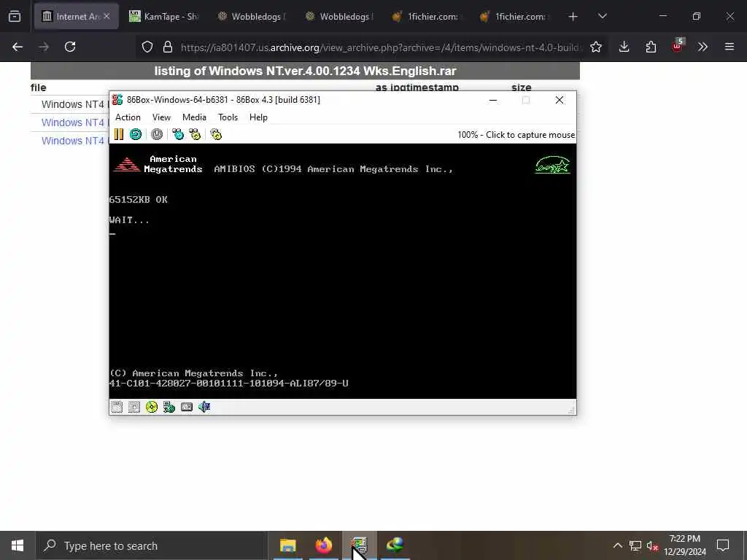Screen dimensions: 747x560
Task: Click the 'size' column header
Action: (x=521, y=87)
